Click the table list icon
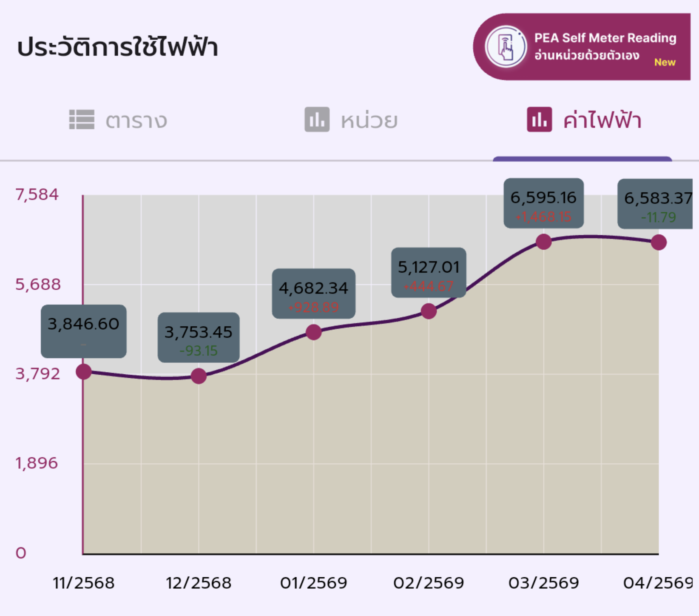 click(82, 120)
